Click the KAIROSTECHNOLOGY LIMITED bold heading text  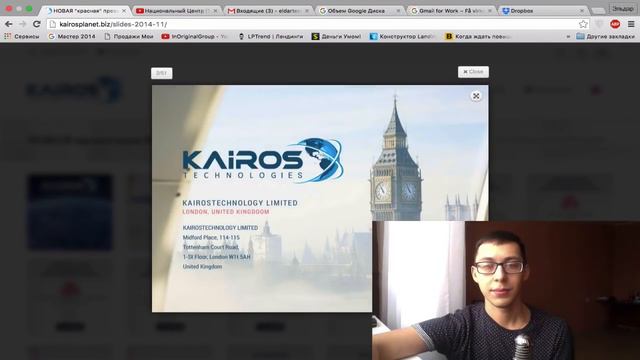[x=240, y=203]
